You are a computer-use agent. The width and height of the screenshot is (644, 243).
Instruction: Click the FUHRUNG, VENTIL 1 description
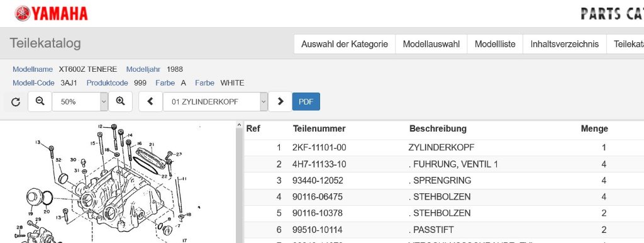(x=453, y=164)
